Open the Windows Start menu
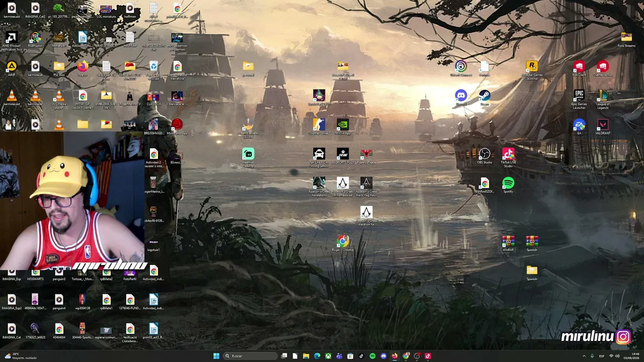This screenshot has width=644, height=362. click(216, 356)
